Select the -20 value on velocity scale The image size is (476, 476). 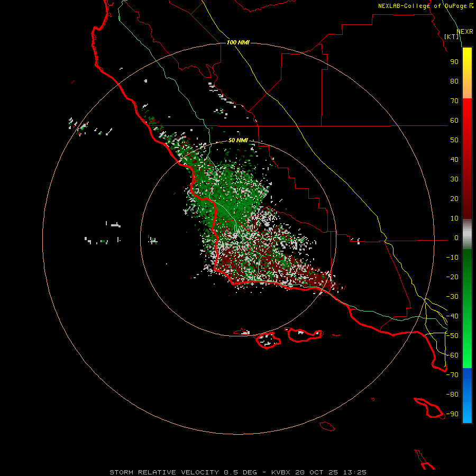[452, 277]
